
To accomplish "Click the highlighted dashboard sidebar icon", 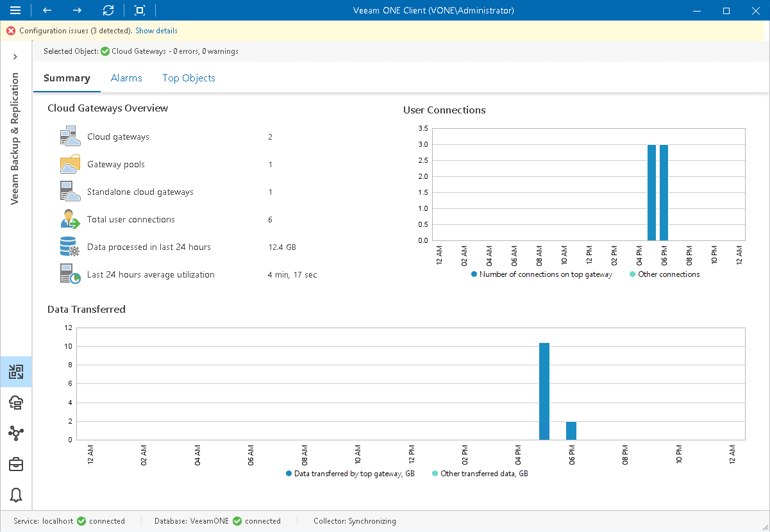I will (x=16, y=372).
